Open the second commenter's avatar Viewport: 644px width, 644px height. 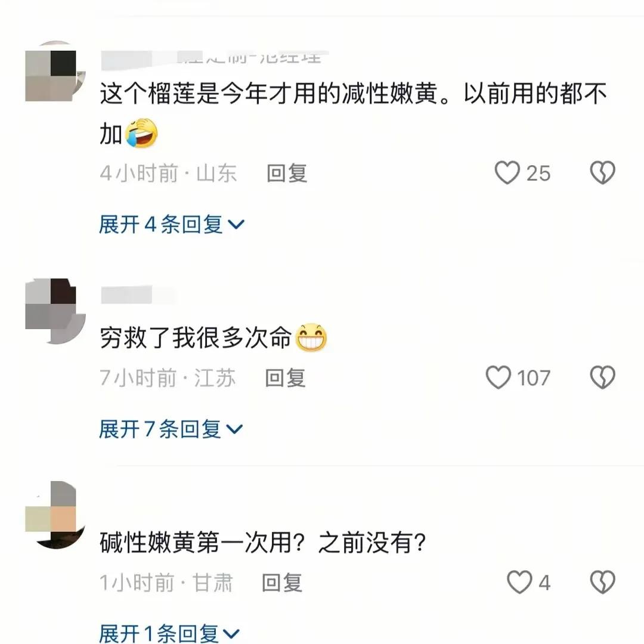point(55,311)
